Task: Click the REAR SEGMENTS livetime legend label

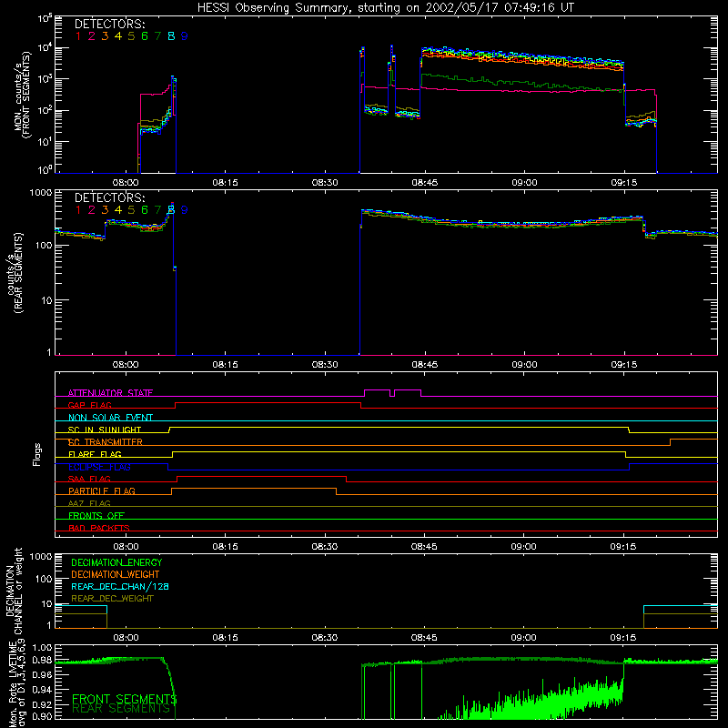Action: pos(121,709)
